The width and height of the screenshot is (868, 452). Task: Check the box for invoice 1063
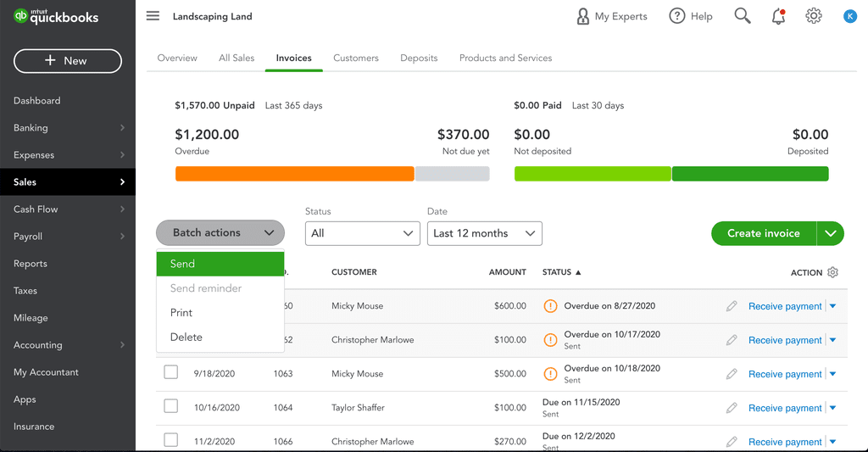pos(171,372)
